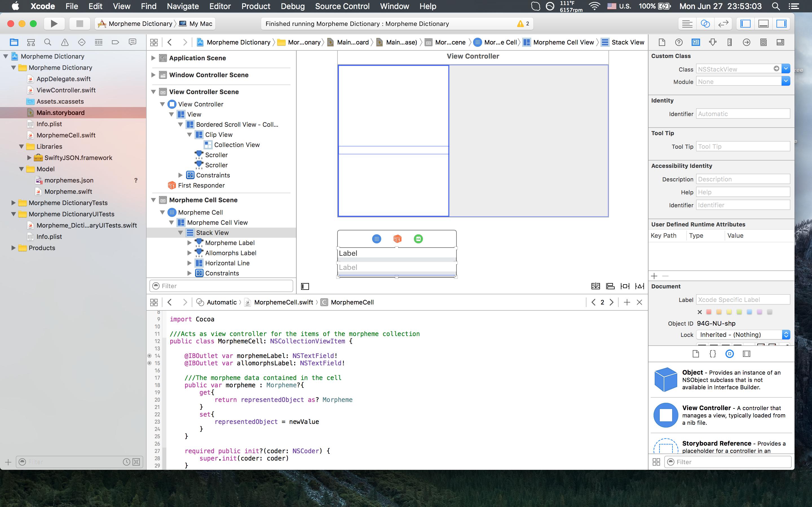Image resolution: width=812 pixels, height=507 pixels.
Task: Open the Editor menu
Action: point(220,6)
